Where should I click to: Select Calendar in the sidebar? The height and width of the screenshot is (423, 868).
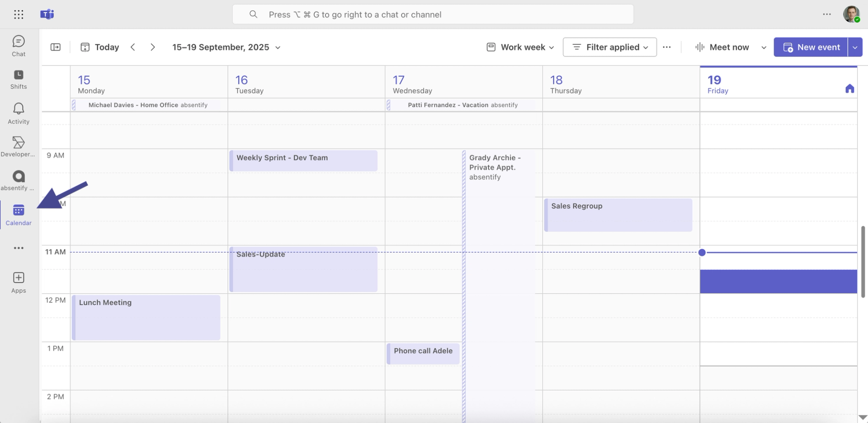point(19,215)
